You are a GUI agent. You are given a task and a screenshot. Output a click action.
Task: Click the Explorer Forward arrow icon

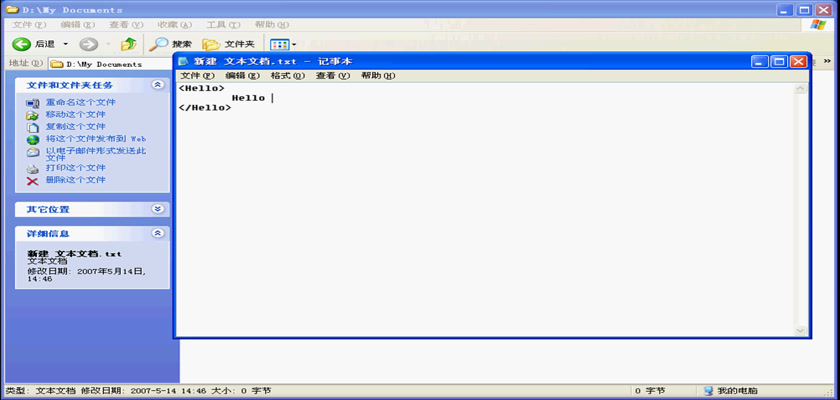pos(88,44)
